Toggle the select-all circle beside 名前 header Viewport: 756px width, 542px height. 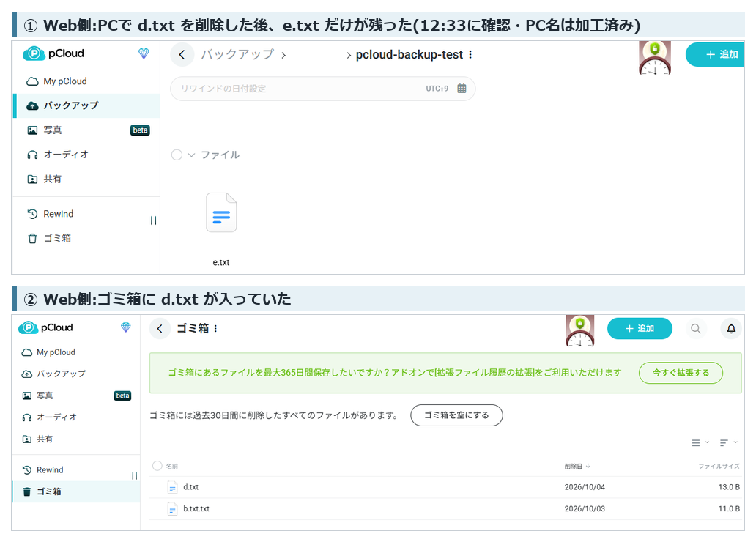[157, 466]
